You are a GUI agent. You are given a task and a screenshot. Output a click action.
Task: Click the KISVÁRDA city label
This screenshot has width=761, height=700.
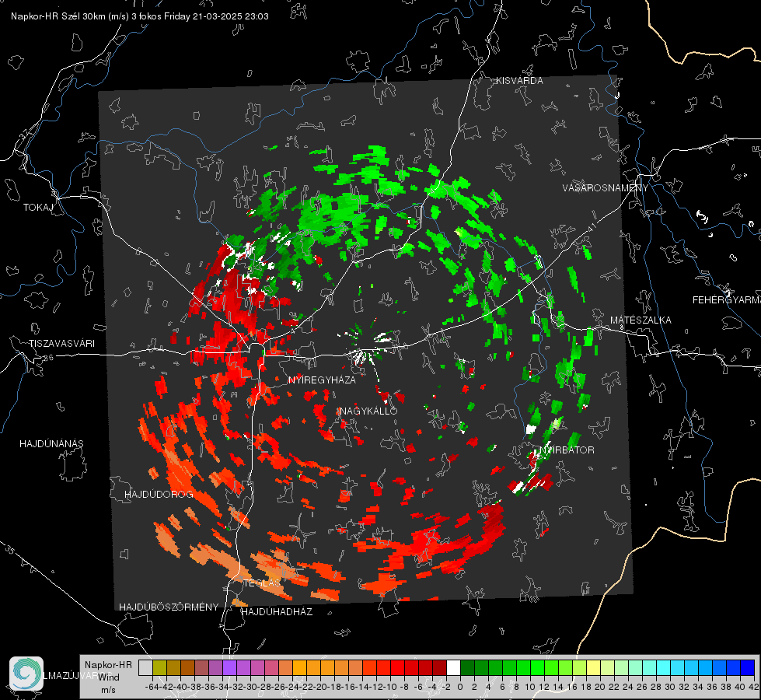point(519,81)
